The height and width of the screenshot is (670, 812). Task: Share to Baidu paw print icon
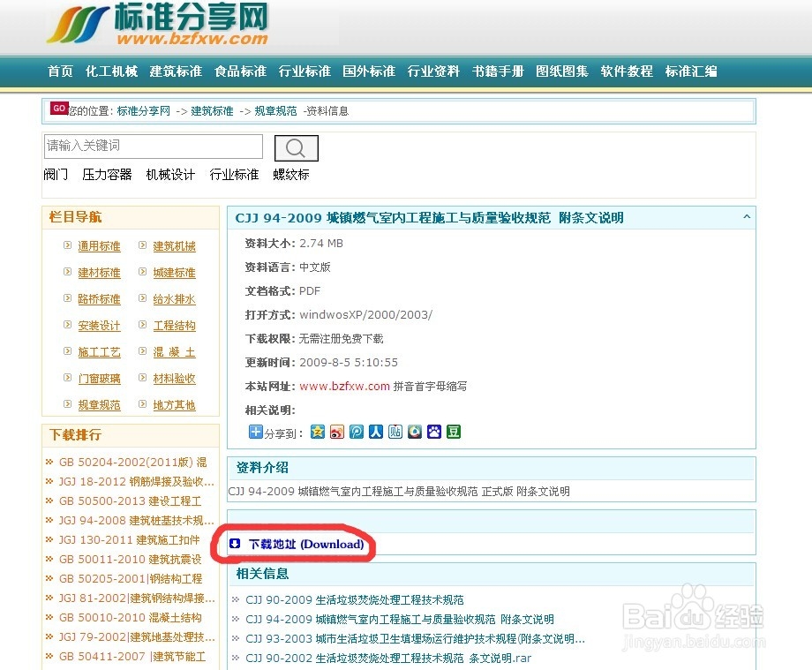point(433,432)
